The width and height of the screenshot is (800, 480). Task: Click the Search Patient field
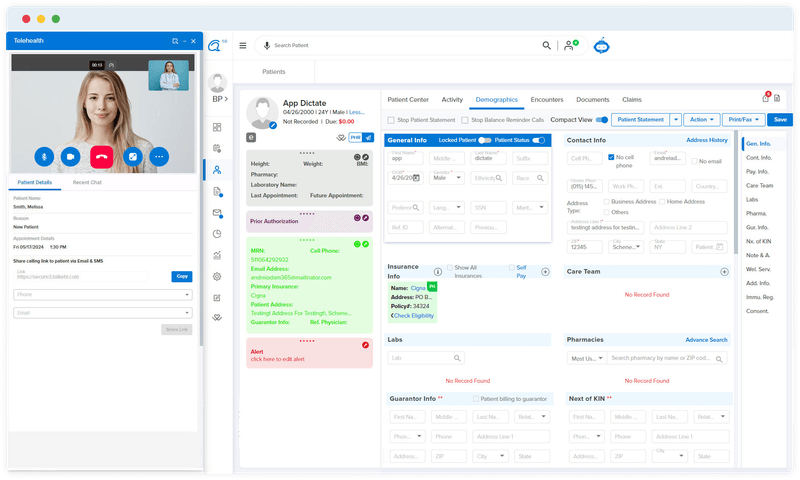(400, 45)
